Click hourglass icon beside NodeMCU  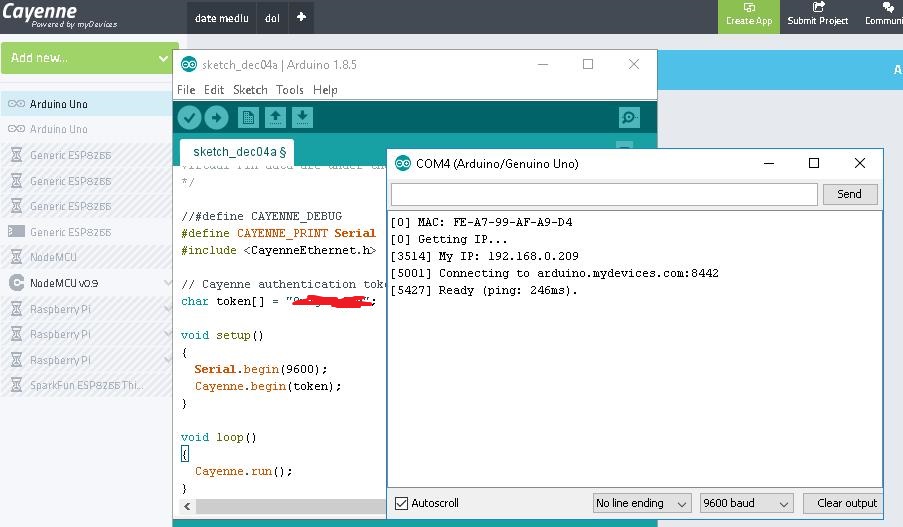[17, 257]
